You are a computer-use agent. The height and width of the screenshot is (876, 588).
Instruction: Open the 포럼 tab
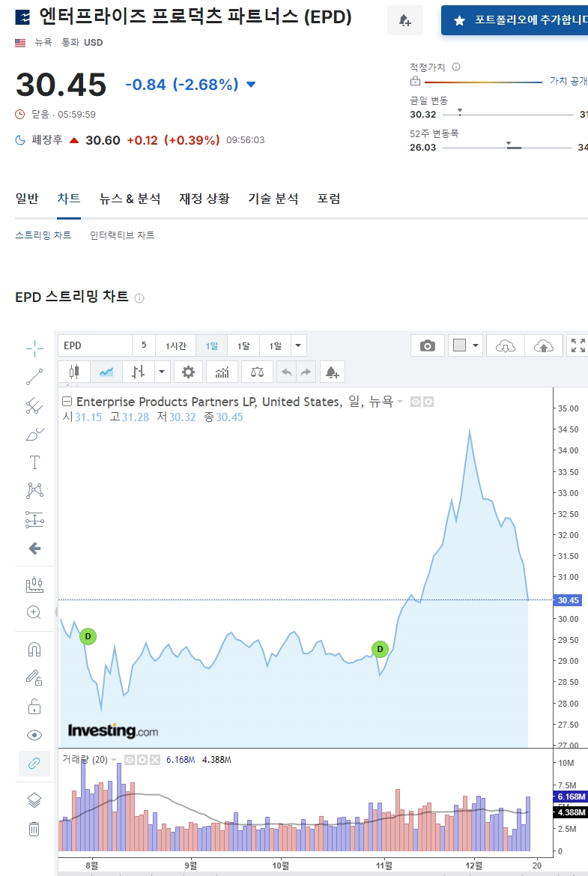328,199
